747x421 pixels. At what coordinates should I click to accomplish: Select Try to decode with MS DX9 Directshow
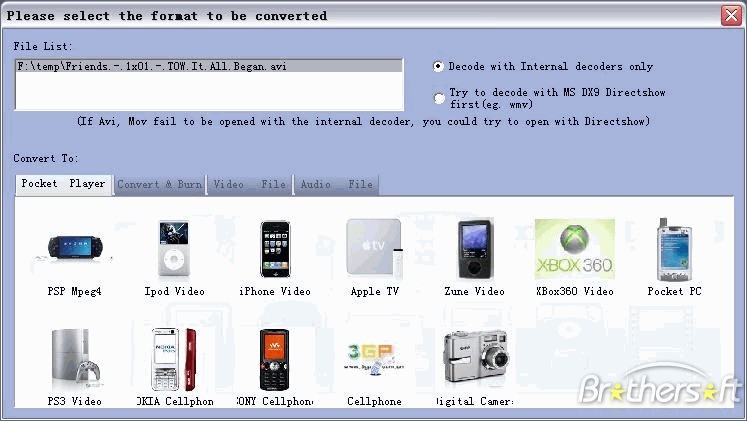439,98
